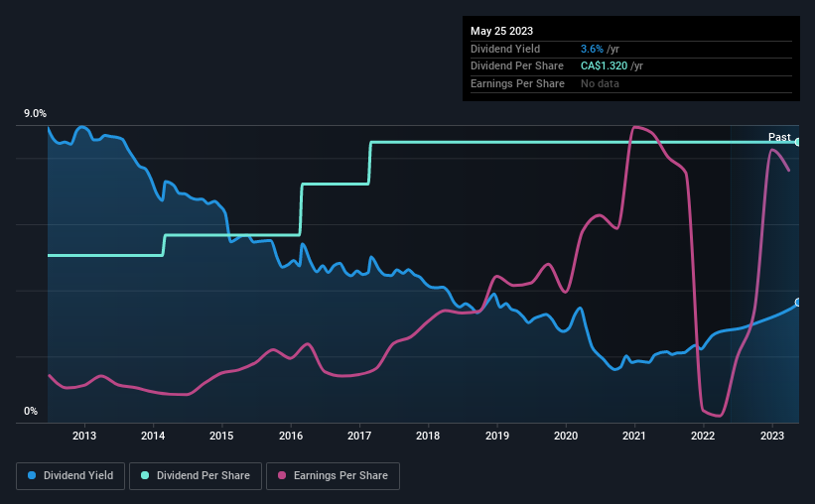Screen dimensions: 815x504
Task: Click the teal Dividend Per Share legend dot
Action: click(145, 475)
